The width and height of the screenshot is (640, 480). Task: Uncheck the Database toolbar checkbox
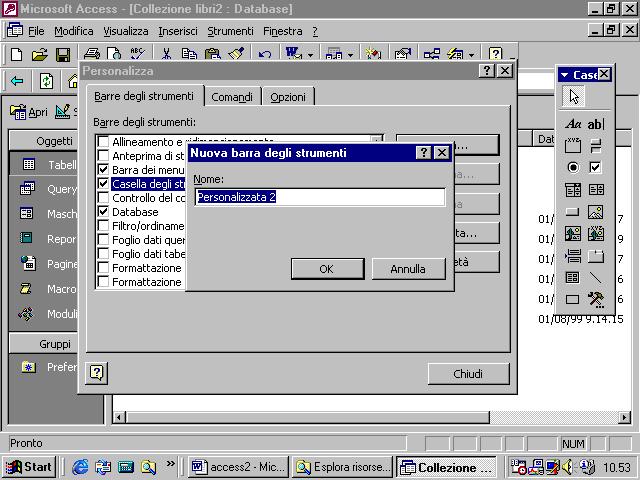103,211
